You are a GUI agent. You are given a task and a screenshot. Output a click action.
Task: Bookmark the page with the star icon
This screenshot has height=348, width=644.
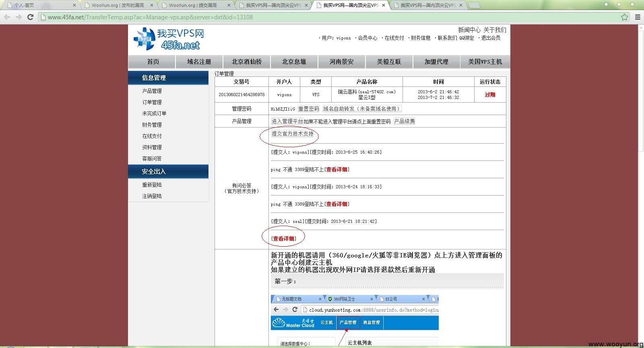[624, 17]
